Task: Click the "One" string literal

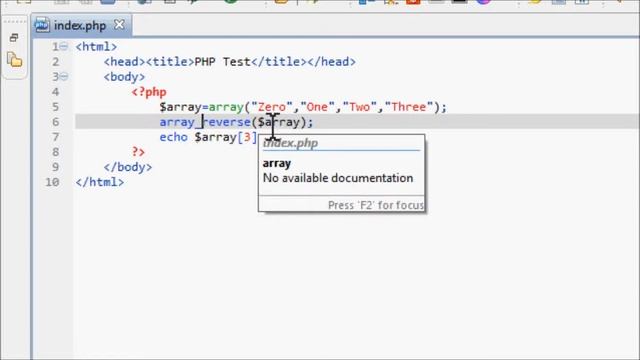Action: pos(317,107)
